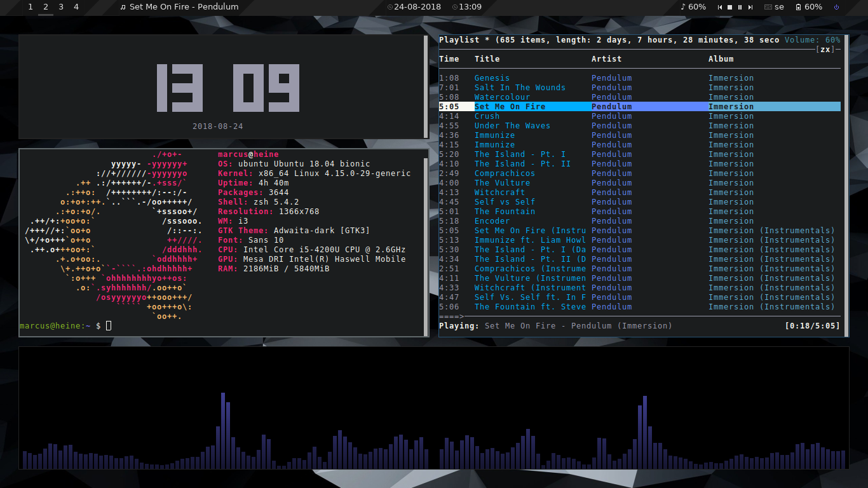Screen dimensions: 868x488
Task: Click the 13:09 clock in top bar
Action: [467, 7]
